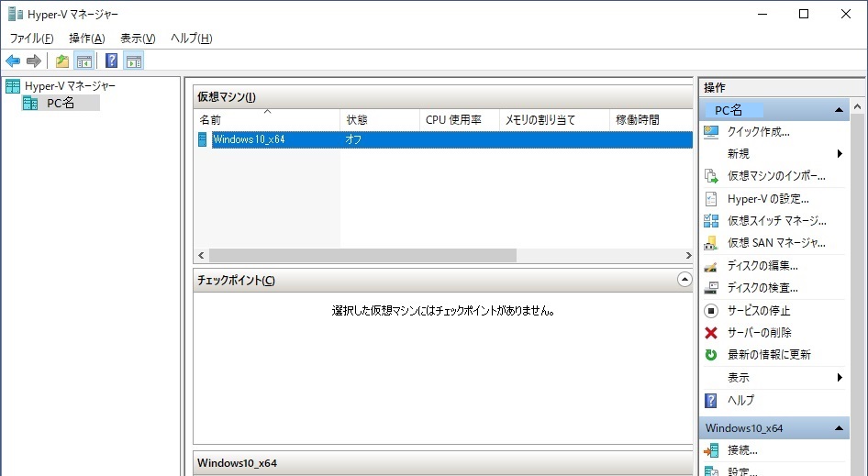
Task: Click the Hyper-V マネージャー tree root label
Action: point(71,86)
